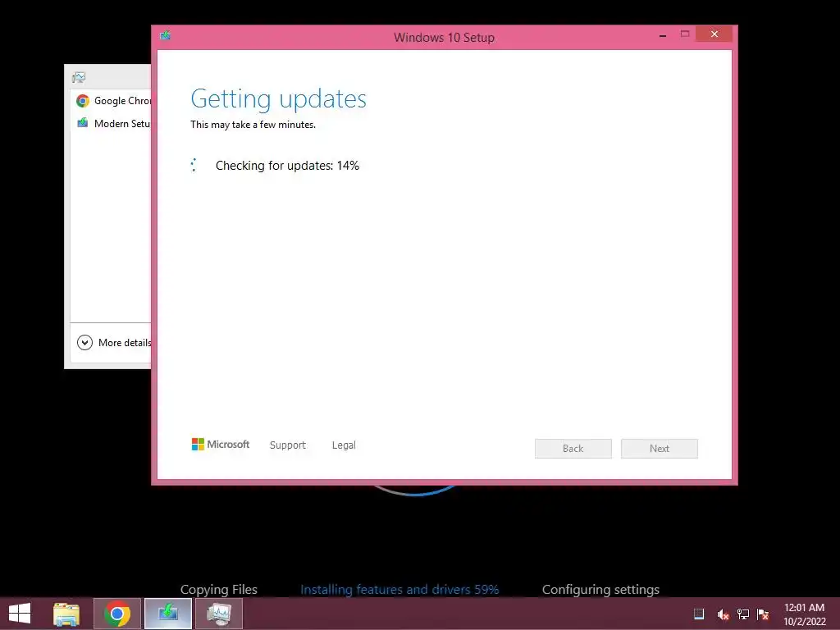Click the 'Checking for updates: 14%' text
Image resolution: width=840 pixels, height=630 pixels.
point(287,166)
